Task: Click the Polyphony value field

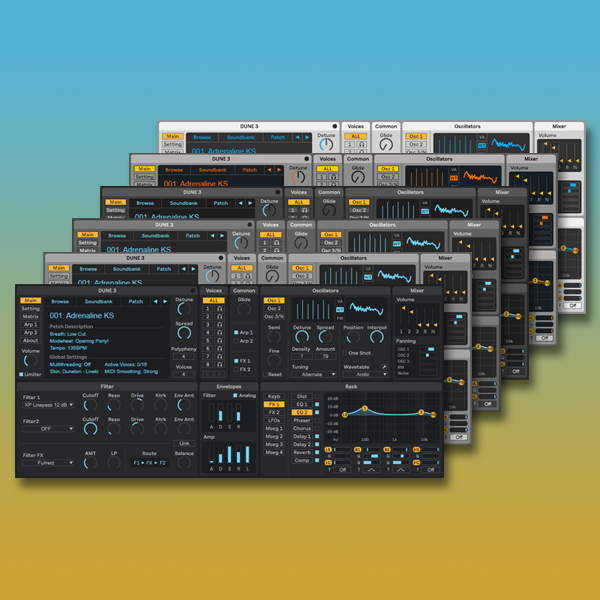Action: 184,356
